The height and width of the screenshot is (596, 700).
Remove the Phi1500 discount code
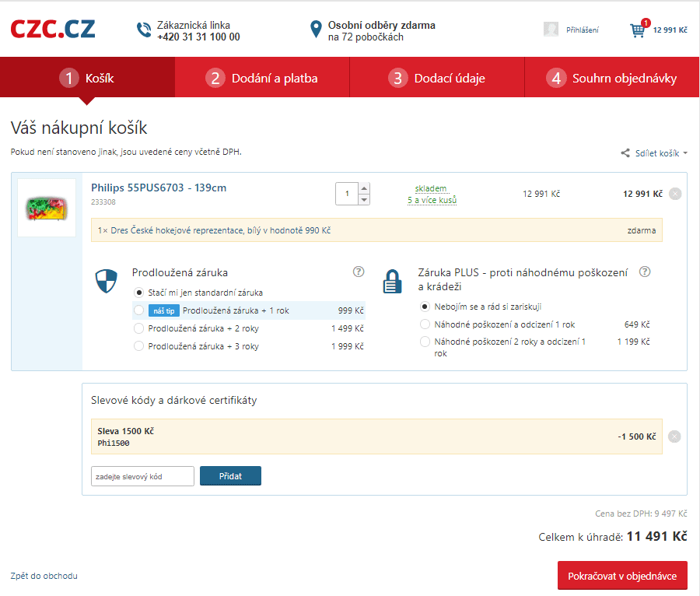click(674, 436)
